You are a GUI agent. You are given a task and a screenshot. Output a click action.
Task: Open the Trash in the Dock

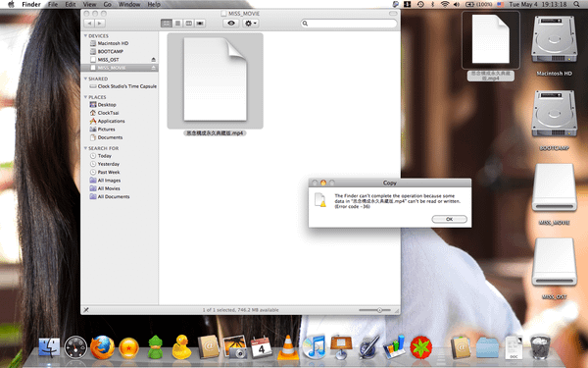tap(540, 347)
